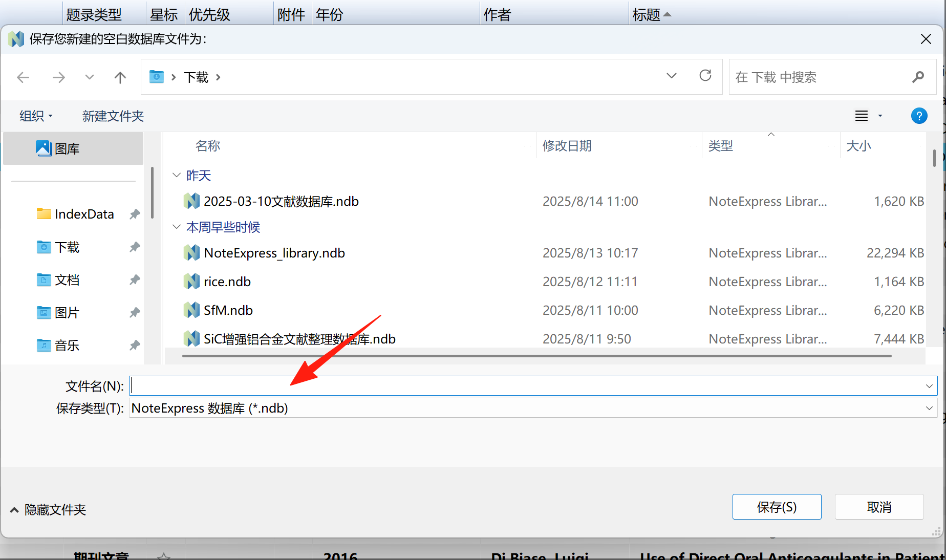Go up one folder level
Screen dimensions: 946x560
(x=120, y=77)
